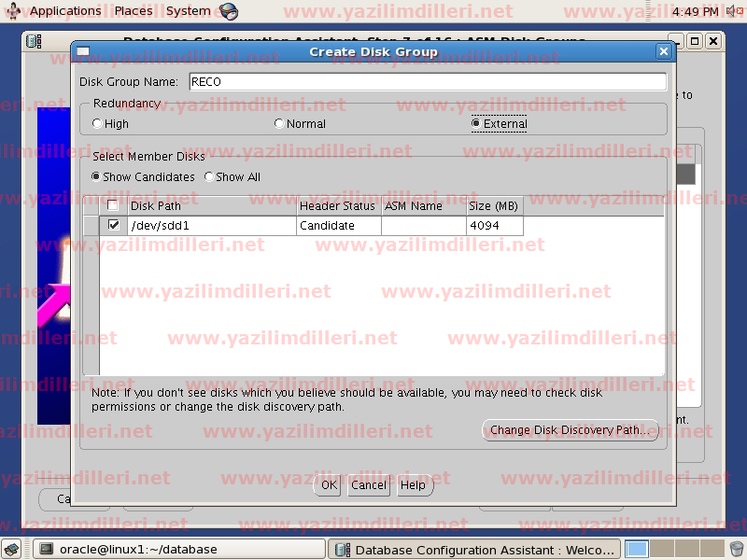Open the Places menu
The height and width of the screenshot is (560, 747).
pos(134,11)
